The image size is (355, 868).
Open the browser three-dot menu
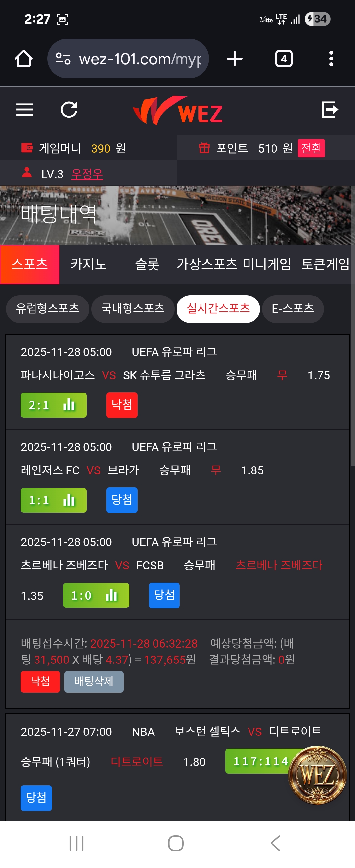point(331,59)
